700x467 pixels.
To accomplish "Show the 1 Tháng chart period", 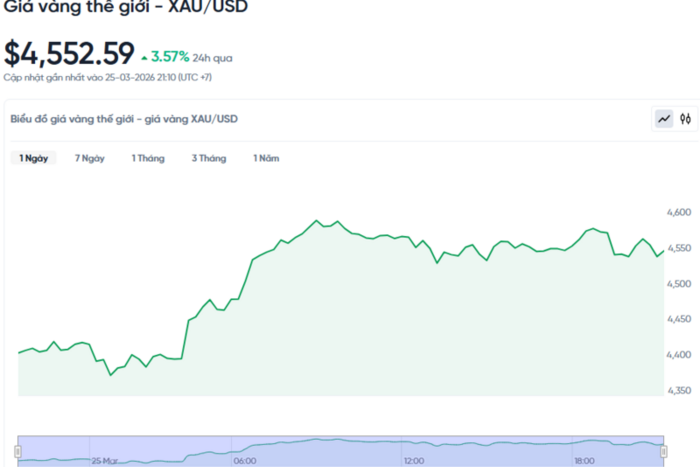I will click(x=148, y=158).
